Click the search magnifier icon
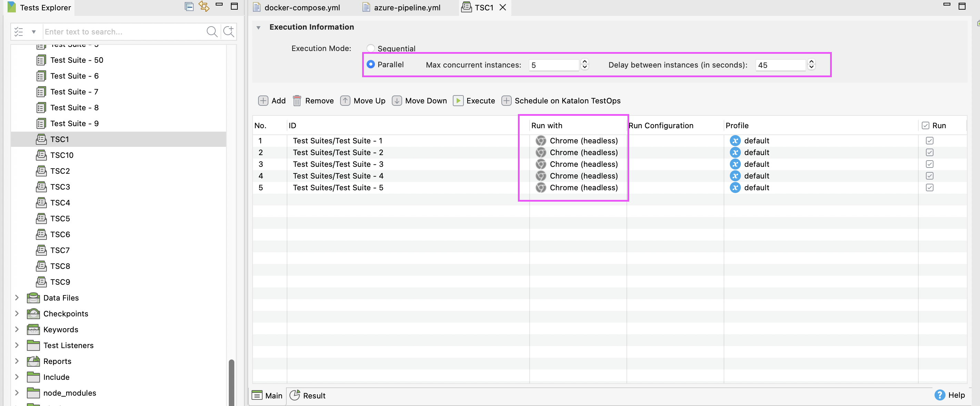Viewport: 980px width, 406px height. pos(212,32)
